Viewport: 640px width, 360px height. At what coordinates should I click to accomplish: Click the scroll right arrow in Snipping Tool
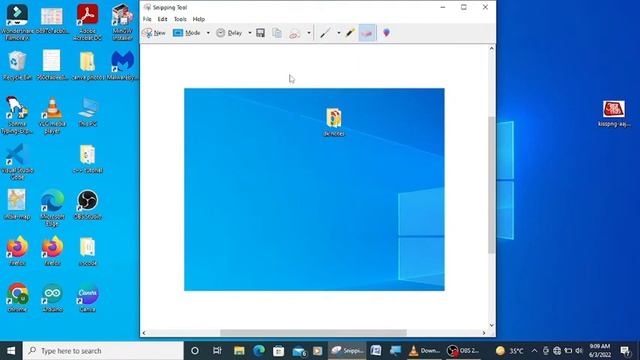[x=484, y=333]
